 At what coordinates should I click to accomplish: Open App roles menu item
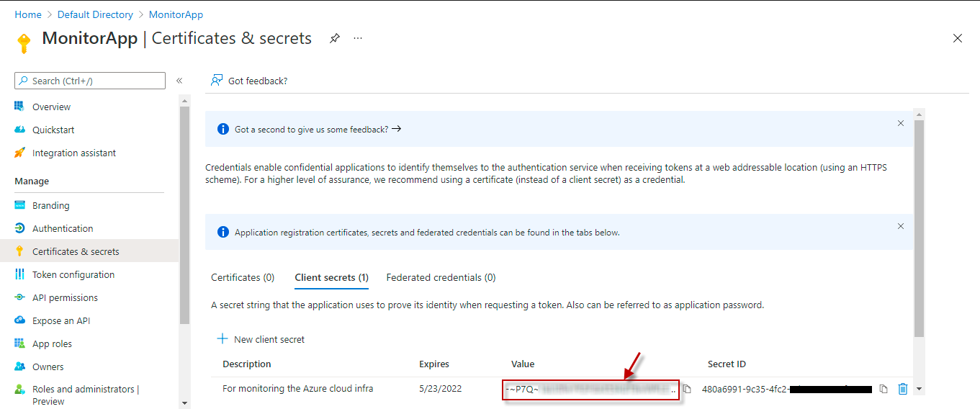tap(52, 343)
